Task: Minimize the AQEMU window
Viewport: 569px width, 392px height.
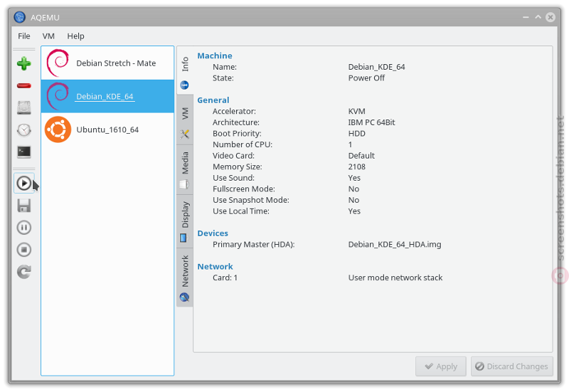Action: 526,17
